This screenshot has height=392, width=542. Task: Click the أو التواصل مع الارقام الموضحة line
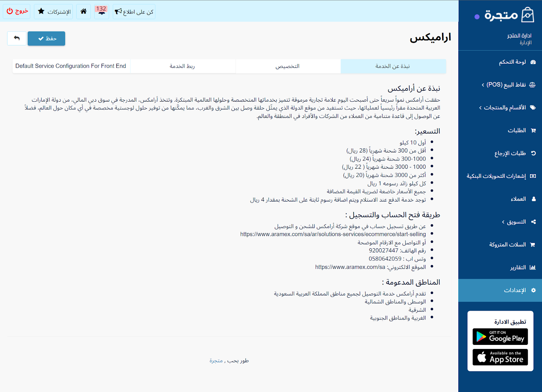[x=392, y=243]
